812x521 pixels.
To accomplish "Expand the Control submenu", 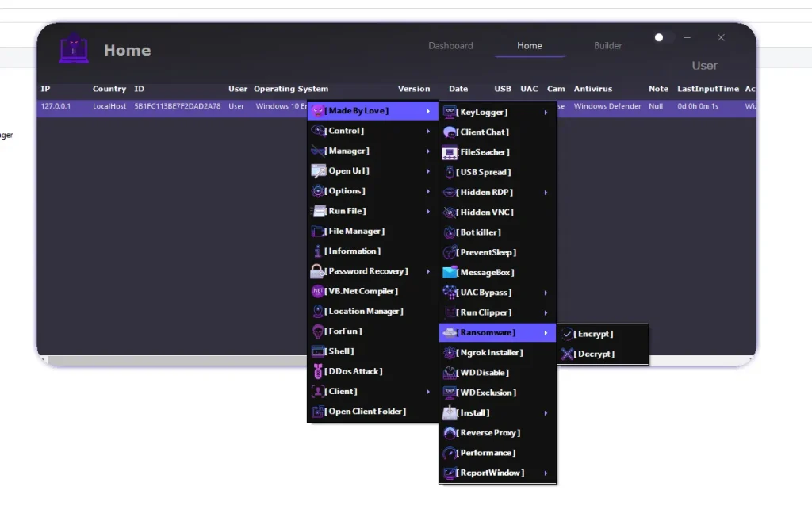I will (x=341, y=131).
